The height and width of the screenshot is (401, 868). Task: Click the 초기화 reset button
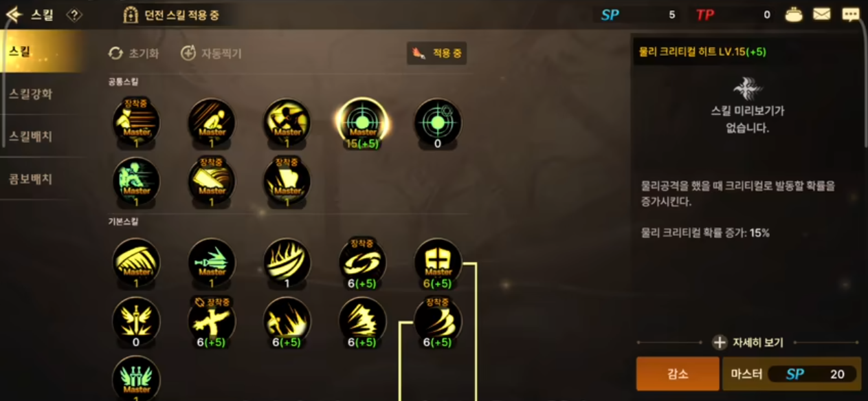(134, 53)
